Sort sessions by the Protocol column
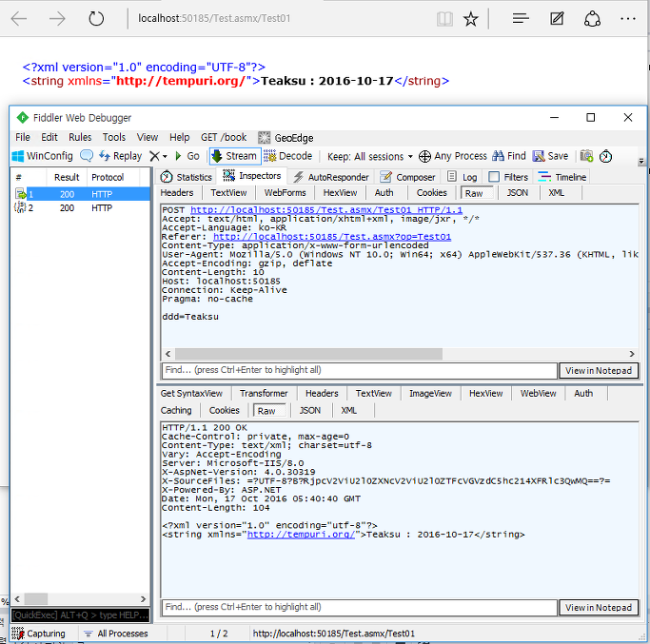The height and width of the screenshot is (644, 650). (x=108, y=177)
